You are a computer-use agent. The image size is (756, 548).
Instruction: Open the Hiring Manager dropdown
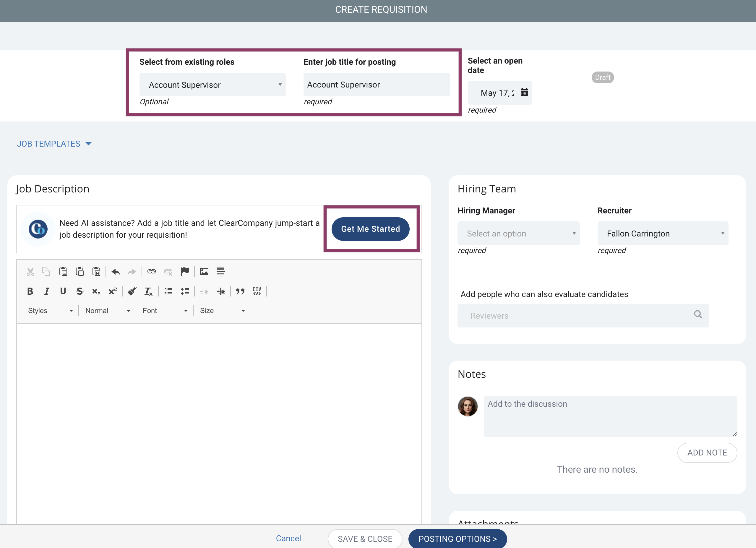point(518,233)
